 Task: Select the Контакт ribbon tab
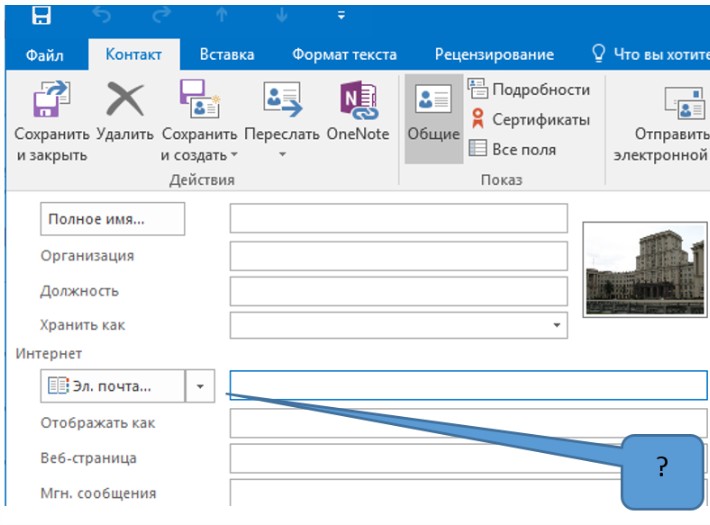(134, 54)
